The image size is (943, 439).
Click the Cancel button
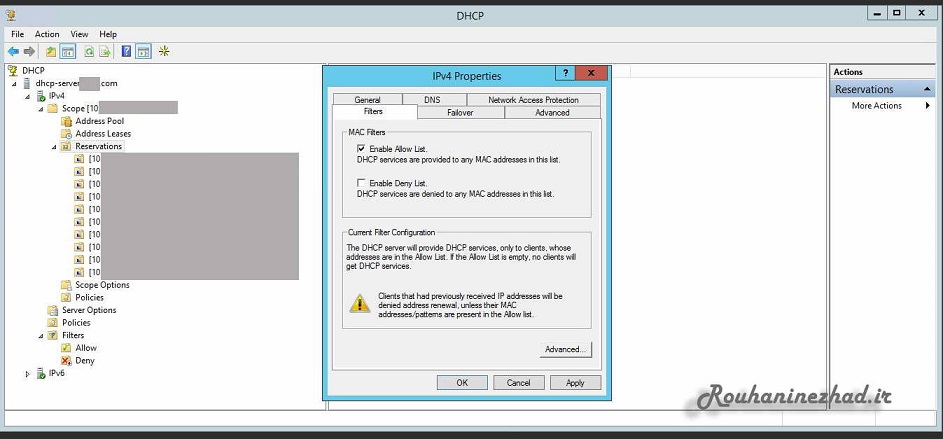[518, 382]
